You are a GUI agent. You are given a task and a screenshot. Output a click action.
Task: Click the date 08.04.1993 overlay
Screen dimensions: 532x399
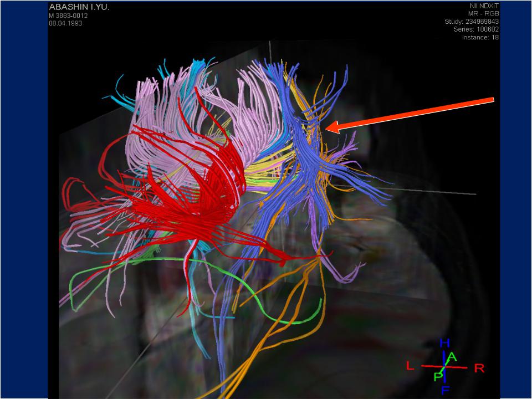[x=65, y=23]
